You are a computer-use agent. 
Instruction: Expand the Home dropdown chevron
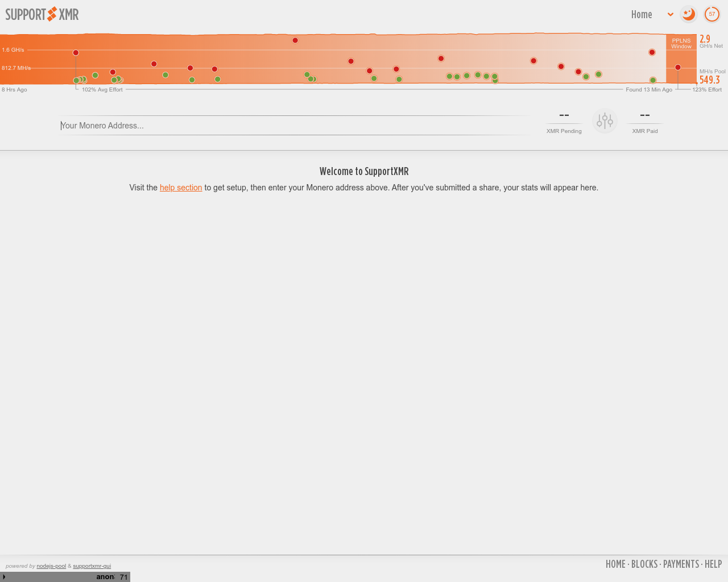[x=671, y=15]
